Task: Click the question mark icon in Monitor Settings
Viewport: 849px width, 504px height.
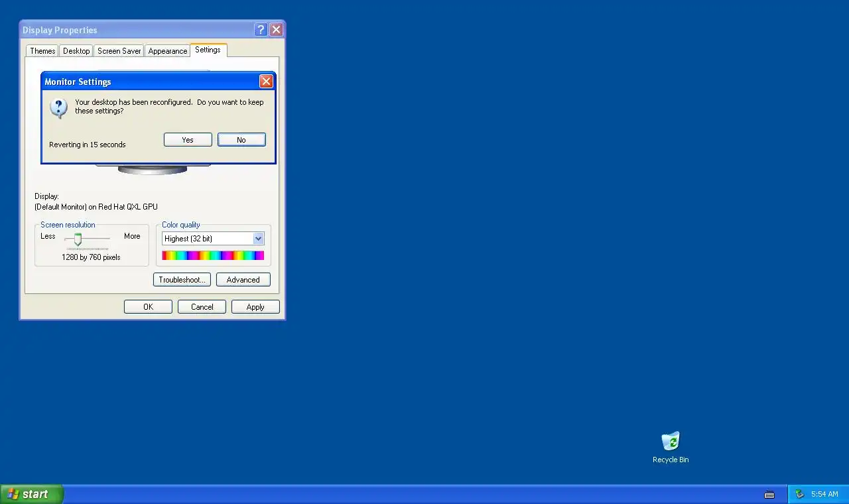Action: pyautogui.click(x=58, y=107)
